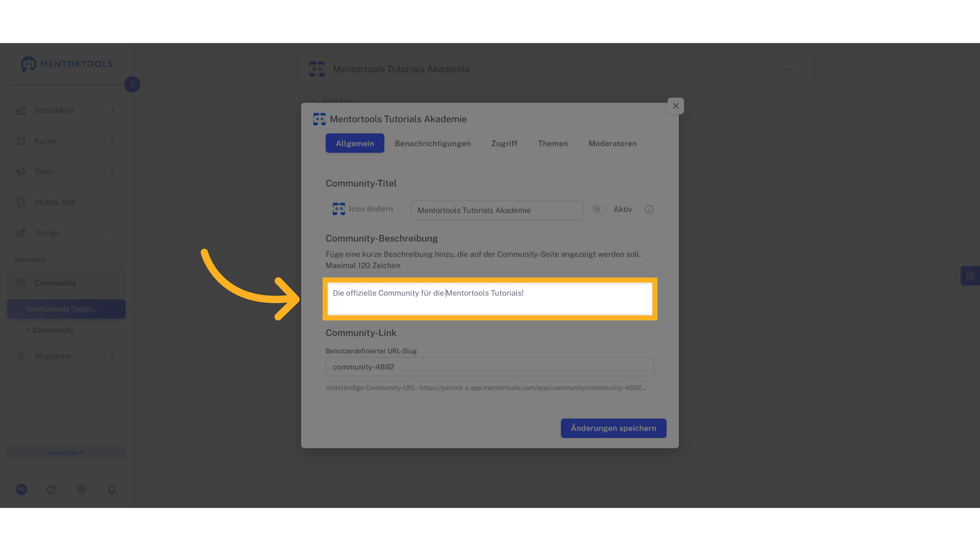
Task: Click the Design pencil icon
Action: (21, 233)
